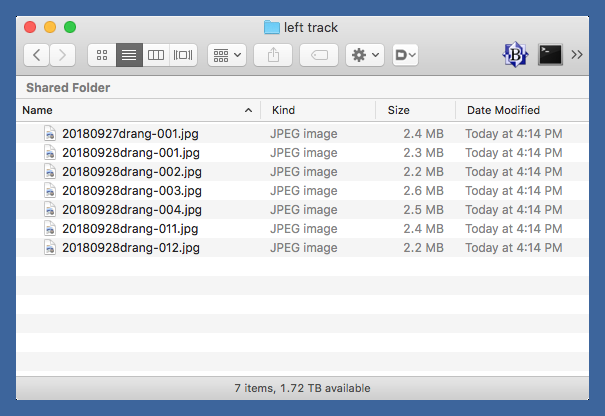The width and height of the screenshot is (605, 416).
Task: Click the Share toolbar button
Action: click(273, 56)
